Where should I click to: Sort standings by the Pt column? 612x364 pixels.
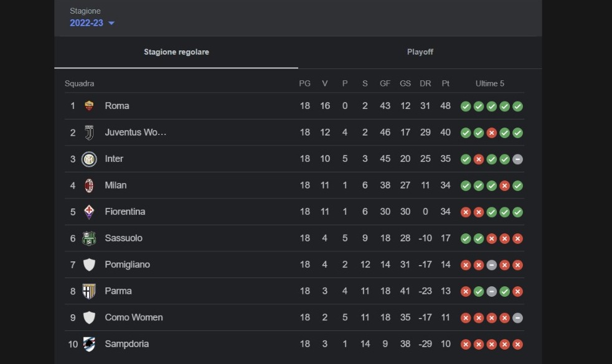tap(446, 83)
